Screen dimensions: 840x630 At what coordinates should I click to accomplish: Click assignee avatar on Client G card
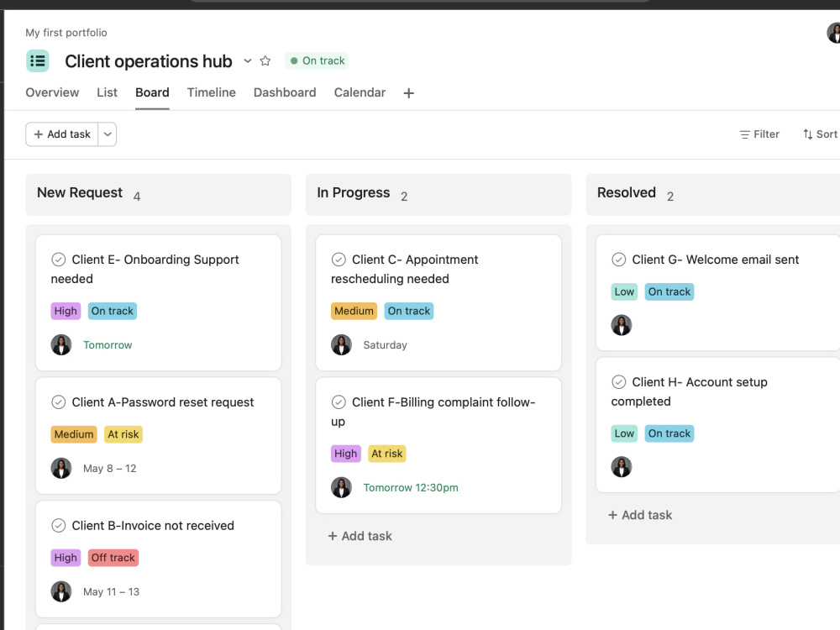622,325
